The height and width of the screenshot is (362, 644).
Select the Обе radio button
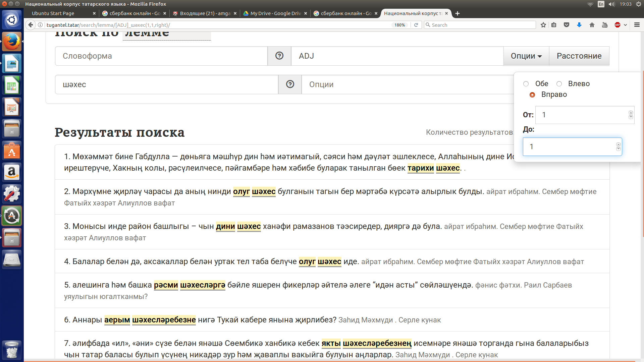pos(526,83)
